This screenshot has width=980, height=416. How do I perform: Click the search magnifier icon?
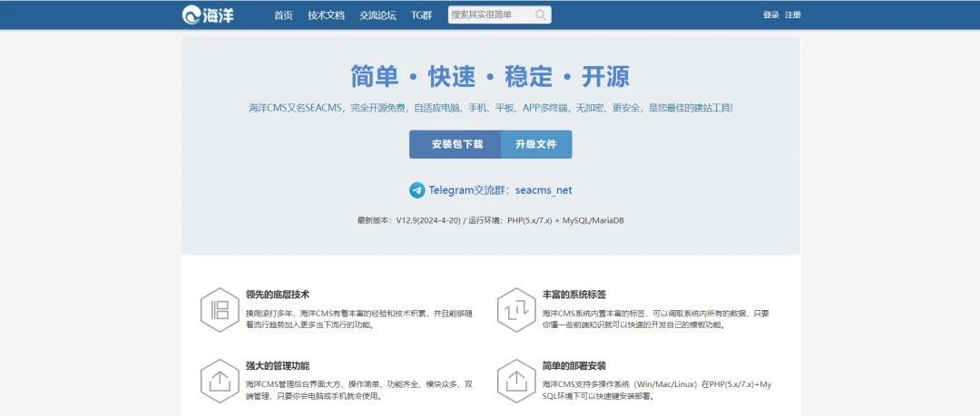[541, 15]
